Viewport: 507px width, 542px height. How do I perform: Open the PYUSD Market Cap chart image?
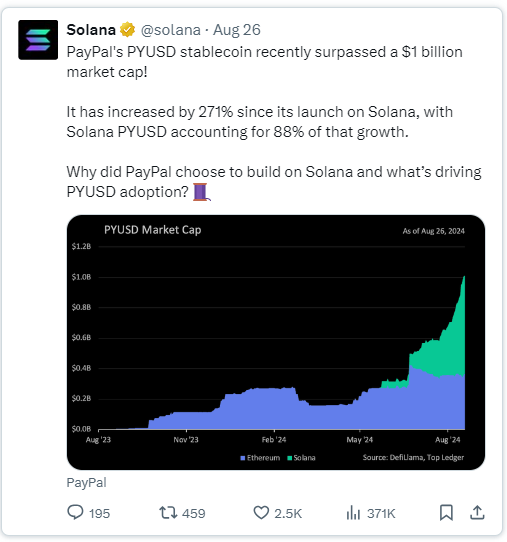click(276, 342)
